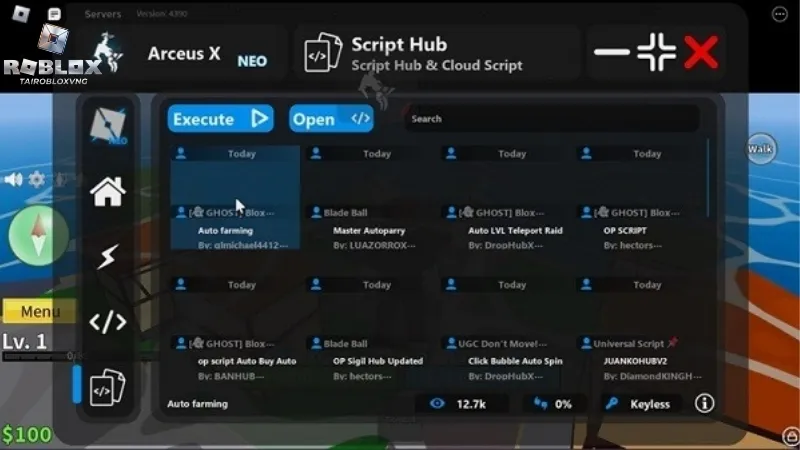This screenshot has width=800, height=450.
Task: Click the JUANKOHUBV2 title
Action: 635,361
